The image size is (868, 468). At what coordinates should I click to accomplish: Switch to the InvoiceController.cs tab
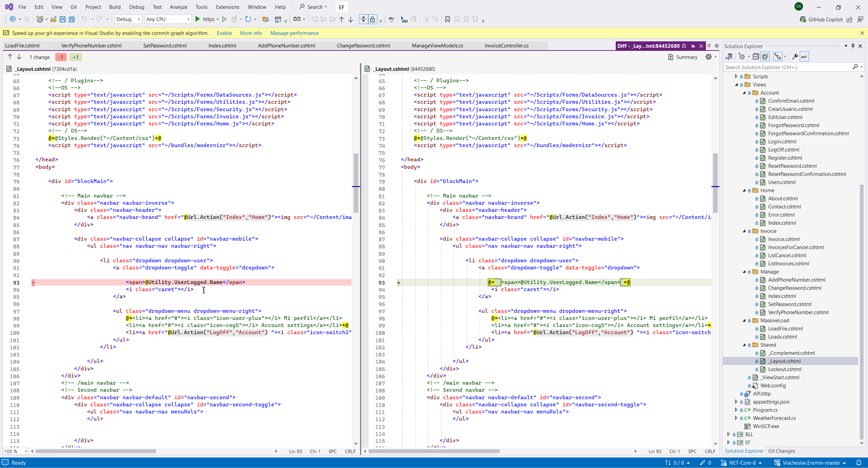coord(506,46)
